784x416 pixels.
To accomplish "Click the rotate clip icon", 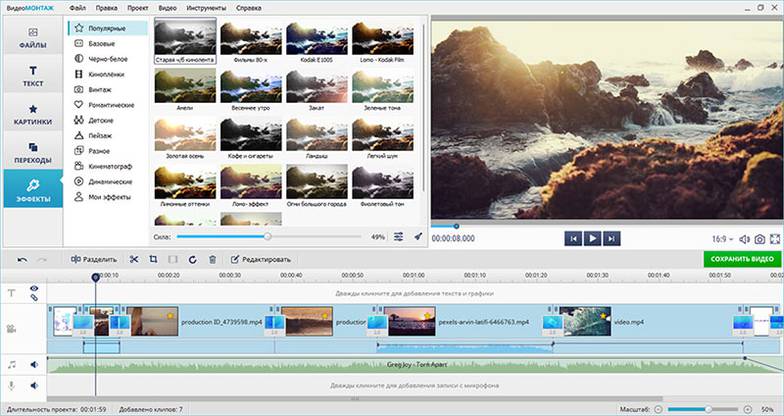I will [x=192, y=260].
